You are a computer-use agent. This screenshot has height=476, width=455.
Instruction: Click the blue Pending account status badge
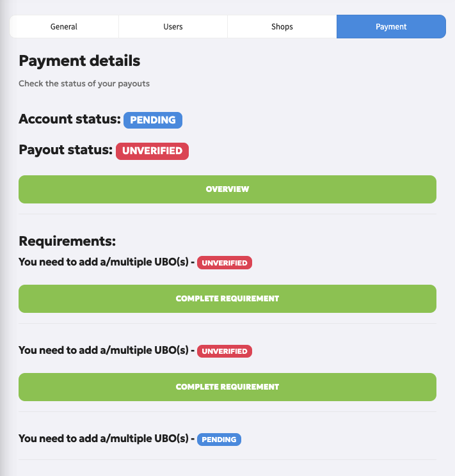pyautogui.click(x=153, y=120)
